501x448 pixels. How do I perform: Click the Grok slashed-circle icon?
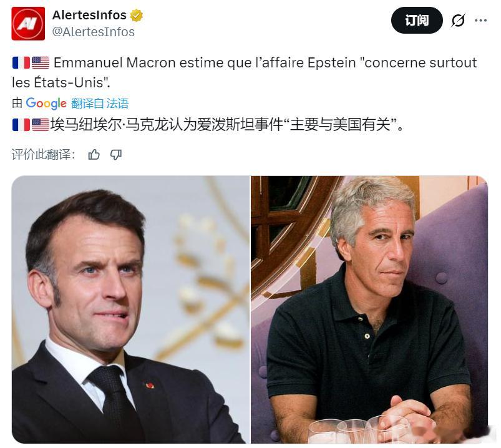[x=458, y=21]
